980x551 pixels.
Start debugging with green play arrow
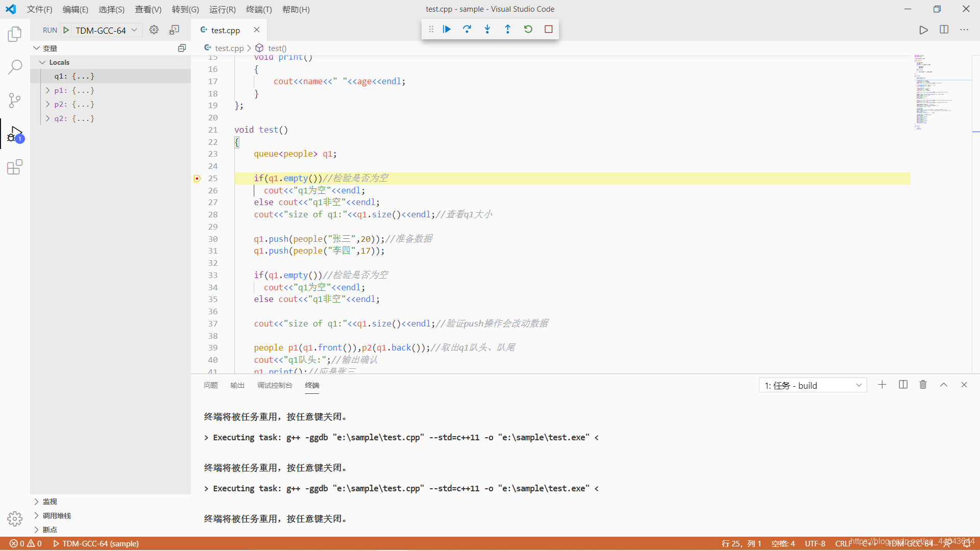66,30
